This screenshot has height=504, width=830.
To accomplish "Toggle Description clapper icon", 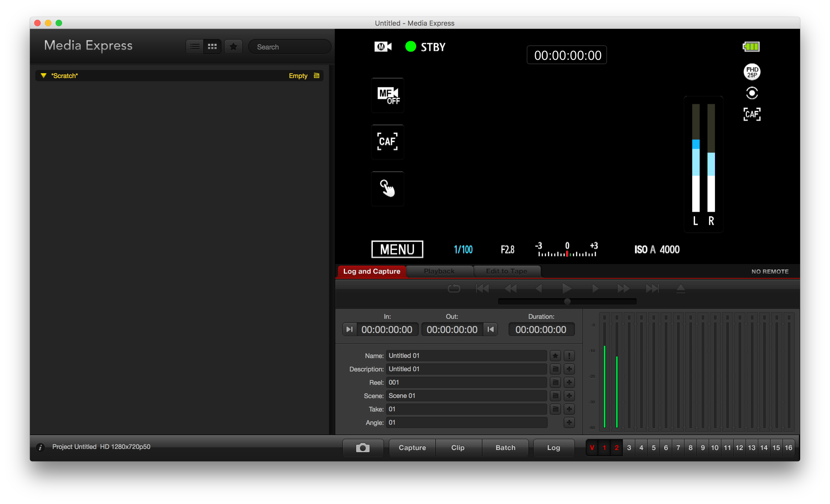I will click(x=555, y=369).
